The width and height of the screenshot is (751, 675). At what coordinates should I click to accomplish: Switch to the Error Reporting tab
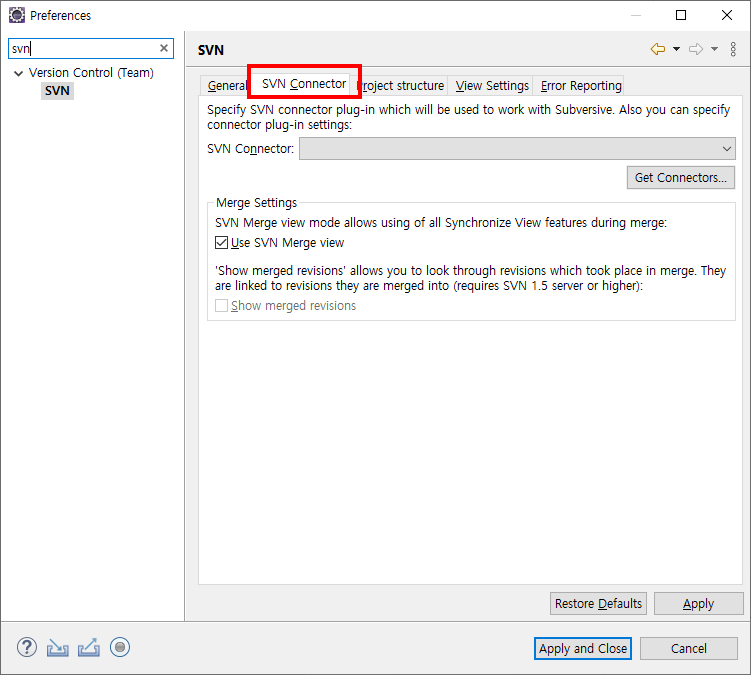(x=581, y=86)
